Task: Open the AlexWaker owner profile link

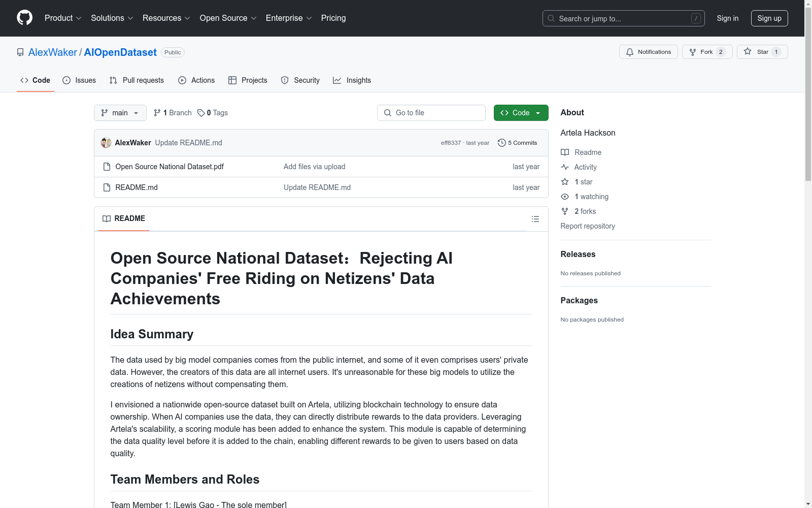Action: [53, 52]
